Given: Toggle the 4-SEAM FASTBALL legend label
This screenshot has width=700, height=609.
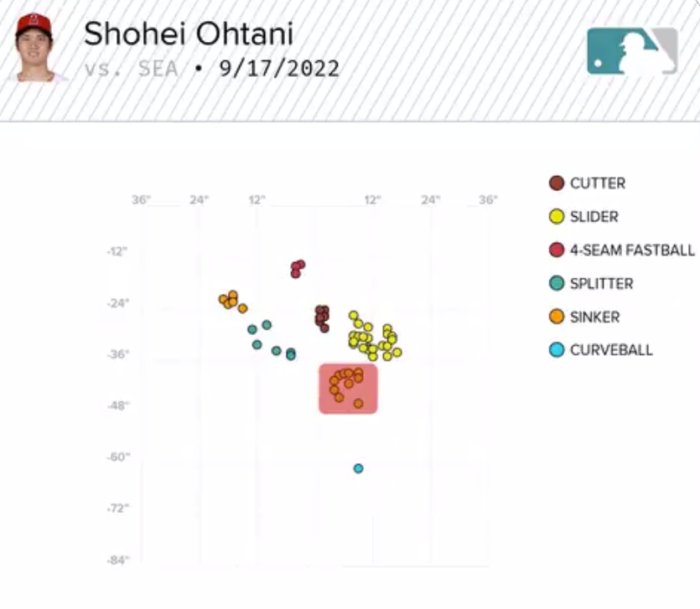Looking at the screenshot, I should (x=632, y=250).
